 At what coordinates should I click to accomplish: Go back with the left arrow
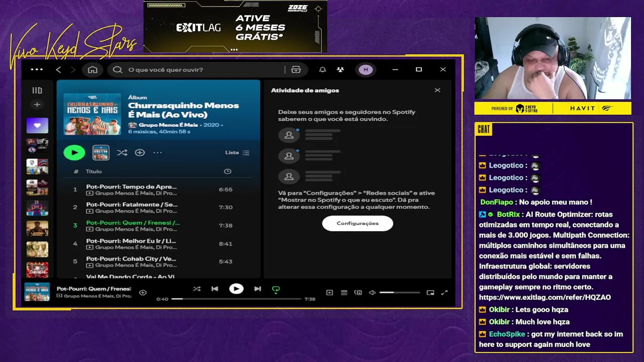[x=58, y=70]
